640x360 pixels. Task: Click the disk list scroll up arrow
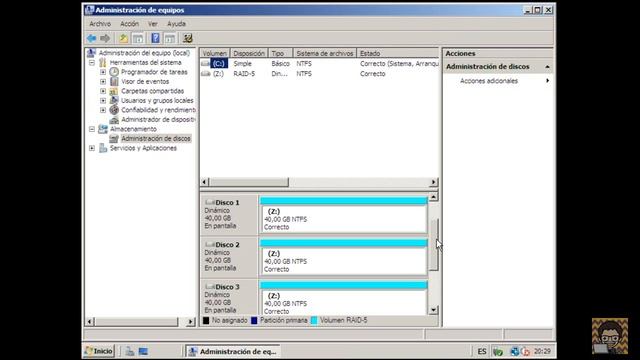433,197
